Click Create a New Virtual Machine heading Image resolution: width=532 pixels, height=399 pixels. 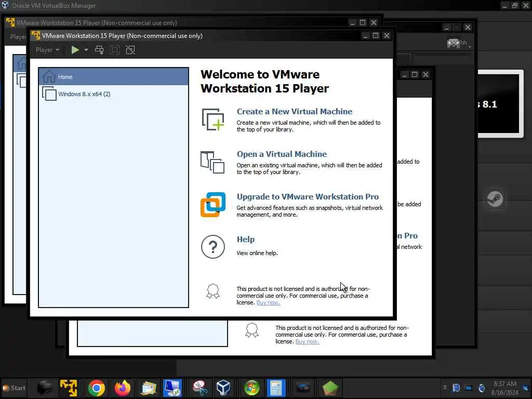tap(294, 111)
